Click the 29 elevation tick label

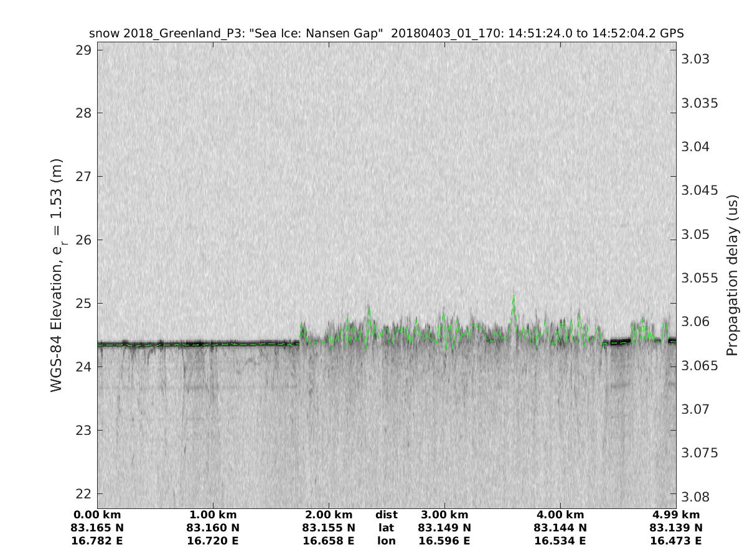pos(82,50)
